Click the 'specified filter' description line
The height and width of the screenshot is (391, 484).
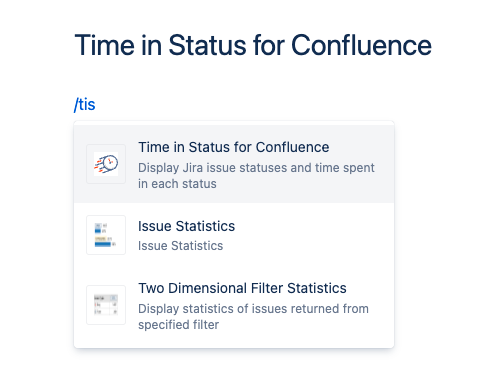click(x=179, y=325)
